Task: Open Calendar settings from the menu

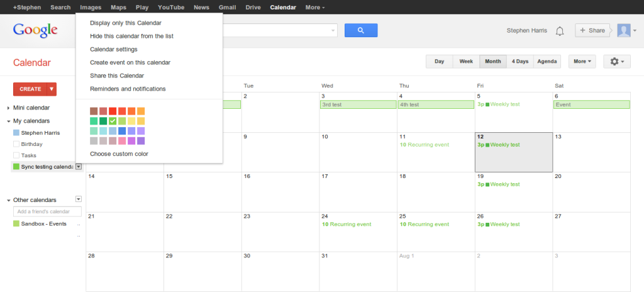Action: coord(114,49)
